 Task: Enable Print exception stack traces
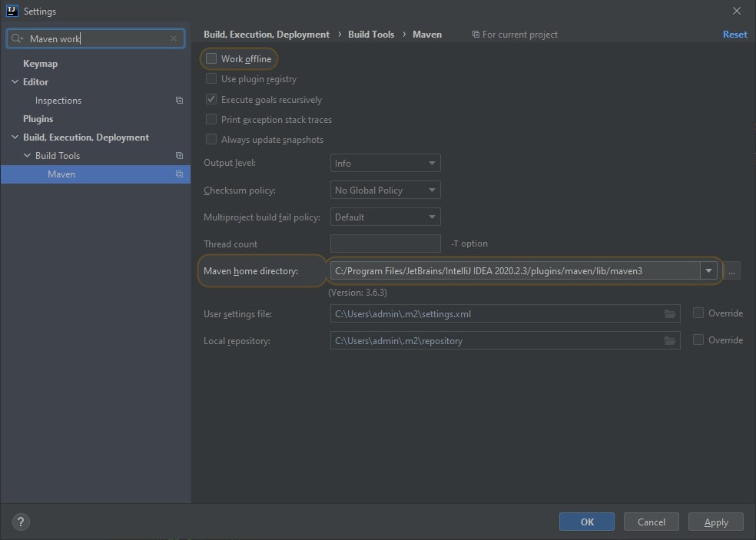pyautogui.click(x=211, y=119)
